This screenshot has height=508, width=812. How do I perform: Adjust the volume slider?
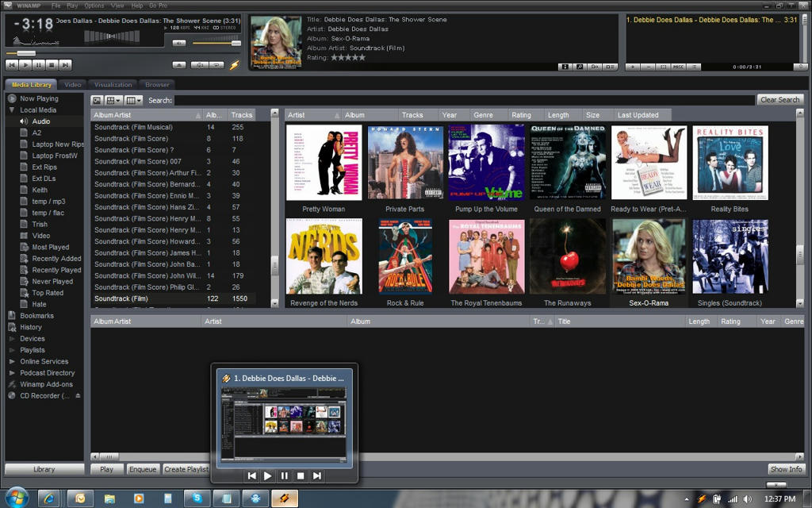click(217, 43)
